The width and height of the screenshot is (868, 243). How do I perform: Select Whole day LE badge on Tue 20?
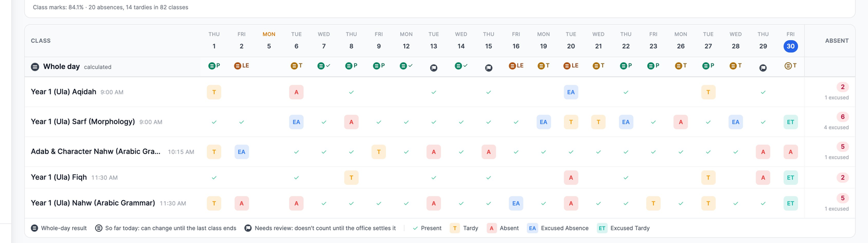click(571, 66)
